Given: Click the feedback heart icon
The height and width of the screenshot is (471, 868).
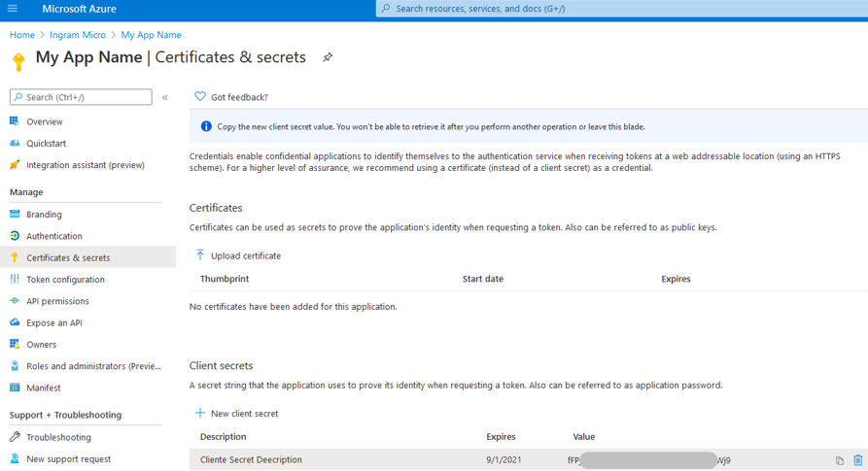Looking at the screenshot, I should click(x=200, y=96).
